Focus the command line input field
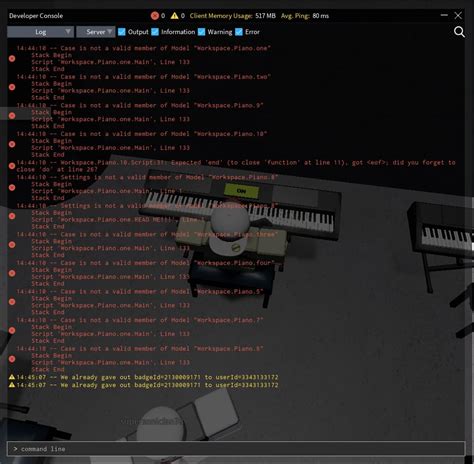The width and height of the screenshot is (474, 464). [x=236, y=449]
